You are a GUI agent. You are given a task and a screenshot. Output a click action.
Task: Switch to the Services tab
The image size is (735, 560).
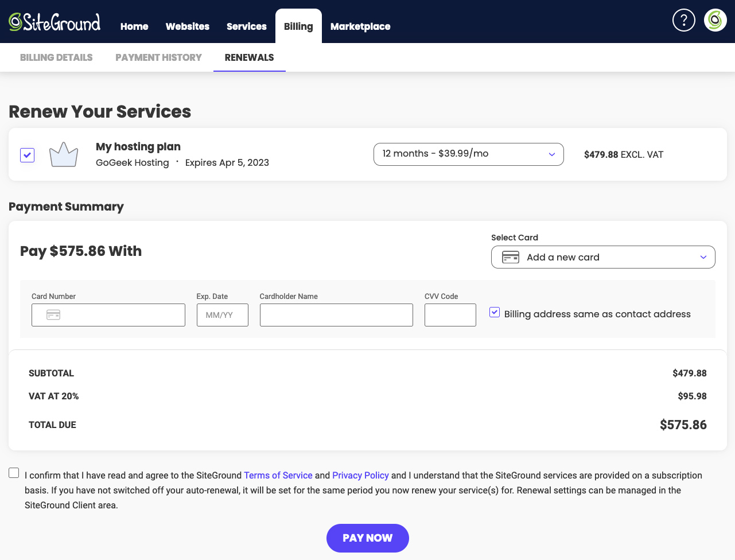[247, 26]
